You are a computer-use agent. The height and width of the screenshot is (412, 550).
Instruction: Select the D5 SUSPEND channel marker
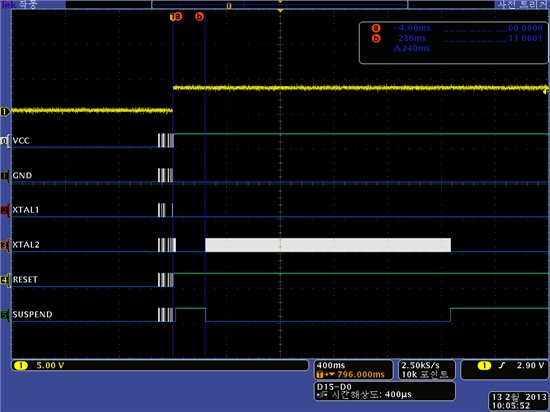4,315
